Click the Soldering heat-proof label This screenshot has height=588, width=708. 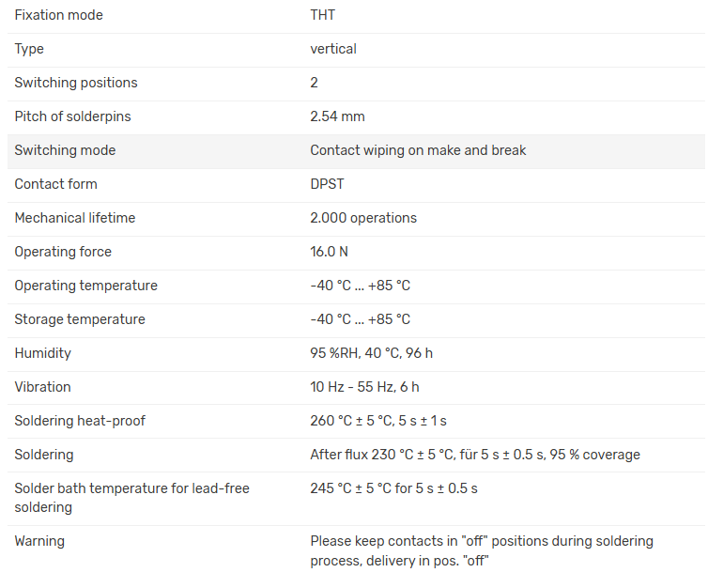pos(80,421)
